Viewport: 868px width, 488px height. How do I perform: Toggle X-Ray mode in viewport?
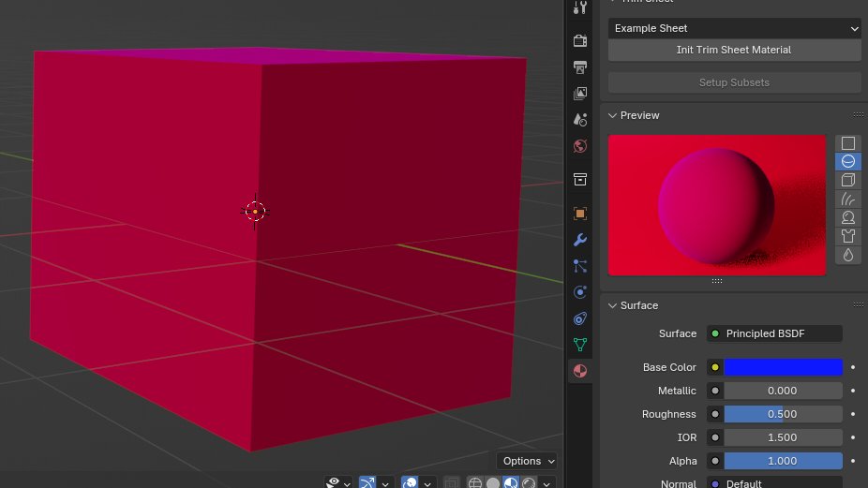pyautogui.click(x=451, y=483)
